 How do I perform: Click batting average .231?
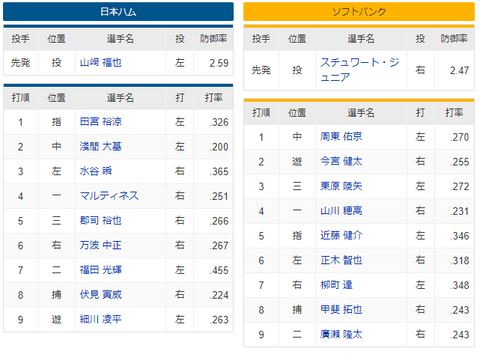point(460,211)
